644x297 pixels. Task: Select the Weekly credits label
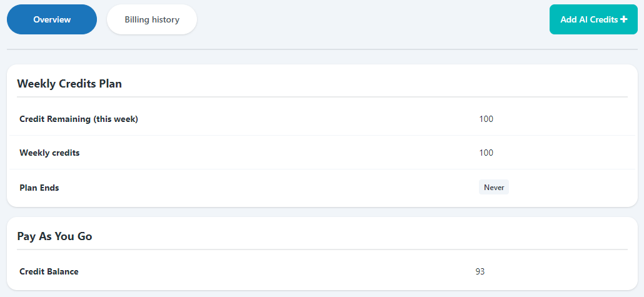(49, 153)
